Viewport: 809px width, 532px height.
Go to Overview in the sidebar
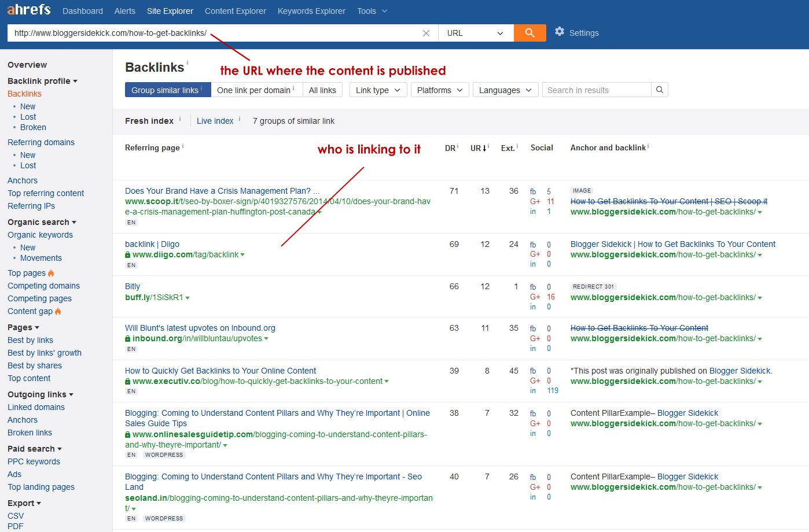27,65
